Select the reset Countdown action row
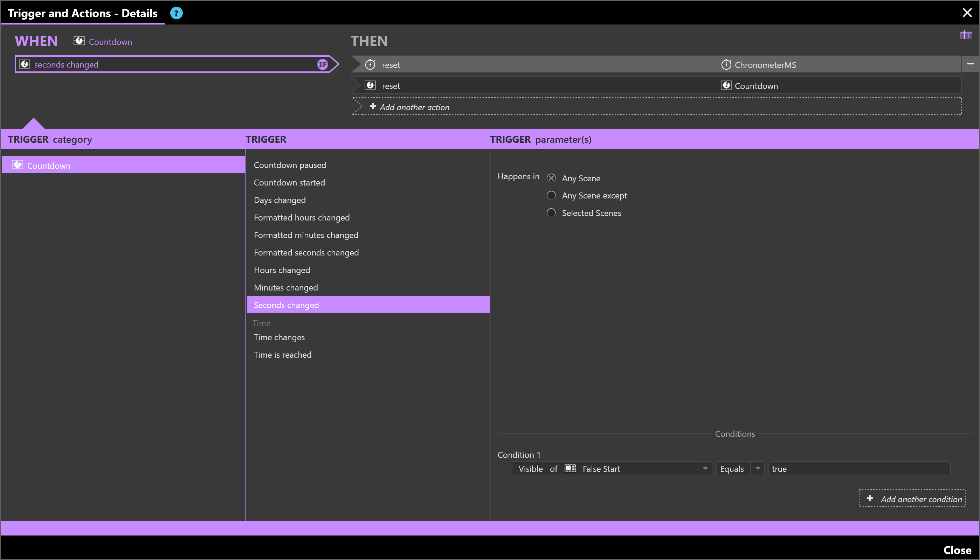The width and height of the screenshot is (980, 560). [656, 85]
